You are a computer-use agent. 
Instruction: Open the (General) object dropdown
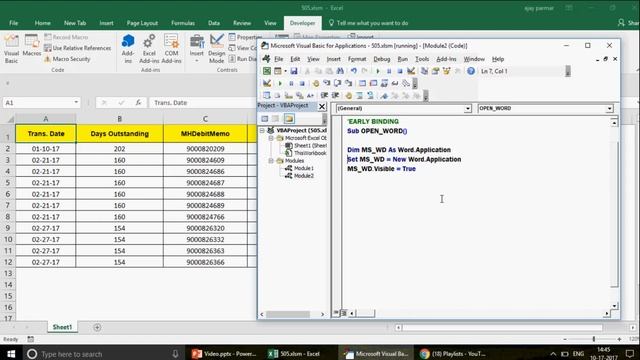pyautogui.click(x=468, y=109)
